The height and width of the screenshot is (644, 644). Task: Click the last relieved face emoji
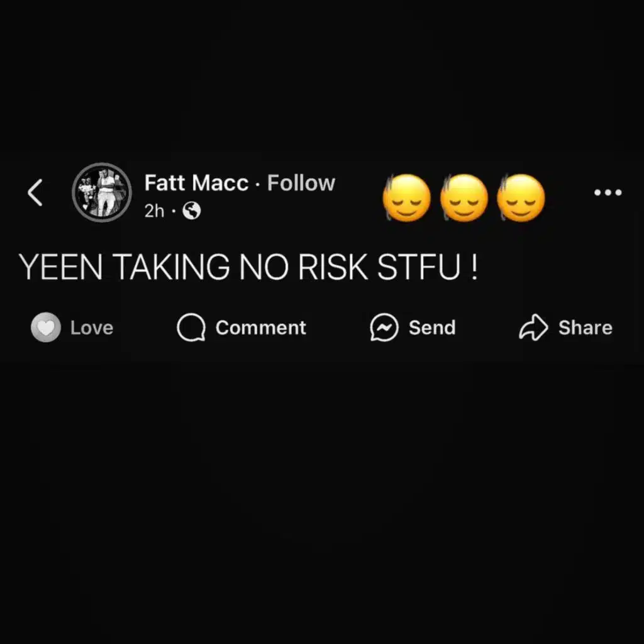tap(521, 198)
